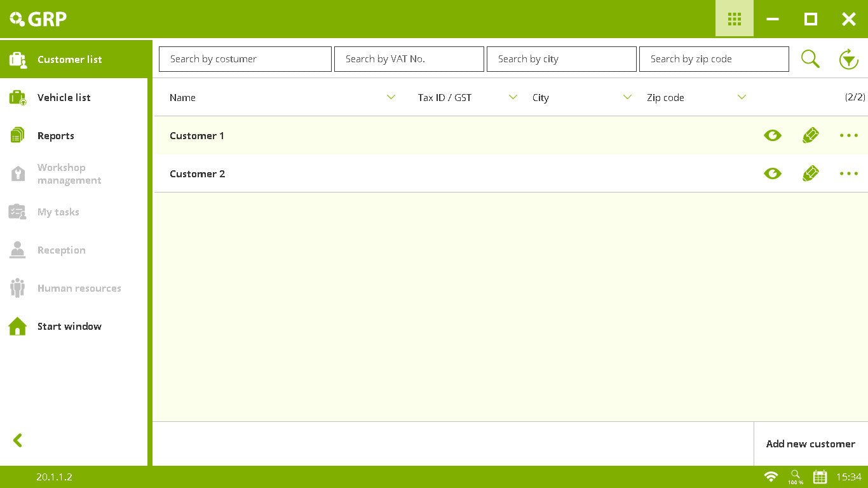868x488 pixels.
Task: Click the Search by city field
Action: (561, 59)
